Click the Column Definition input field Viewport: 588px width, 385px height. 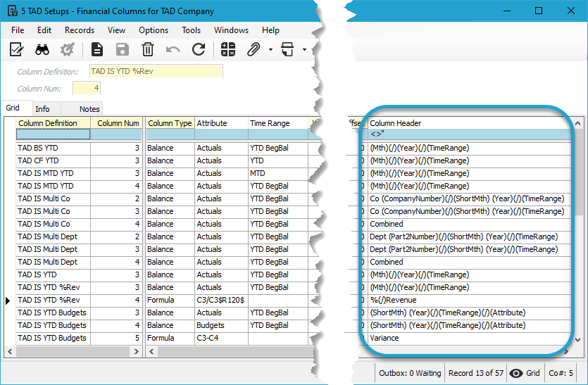(x=156, y=71)
